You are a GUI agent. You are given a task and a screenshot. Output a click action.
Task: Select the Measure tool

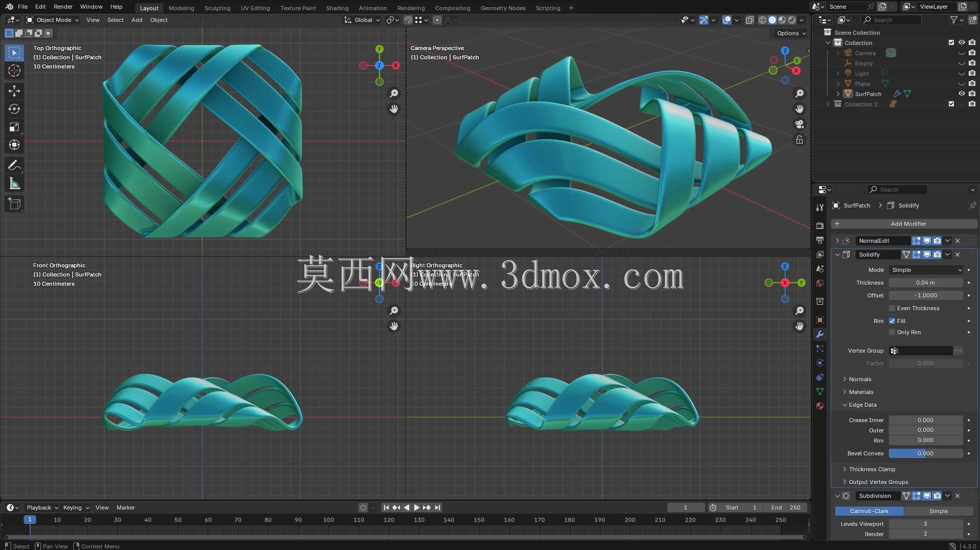pyautogui.click(x=14, y=184)
